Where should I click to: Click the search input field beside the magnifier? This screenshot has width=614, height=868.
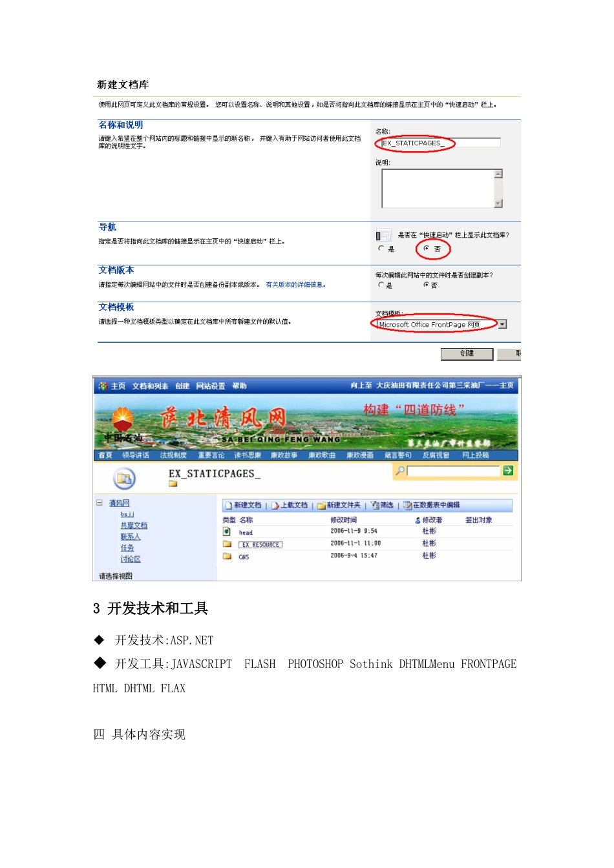[x=454, y=471]
